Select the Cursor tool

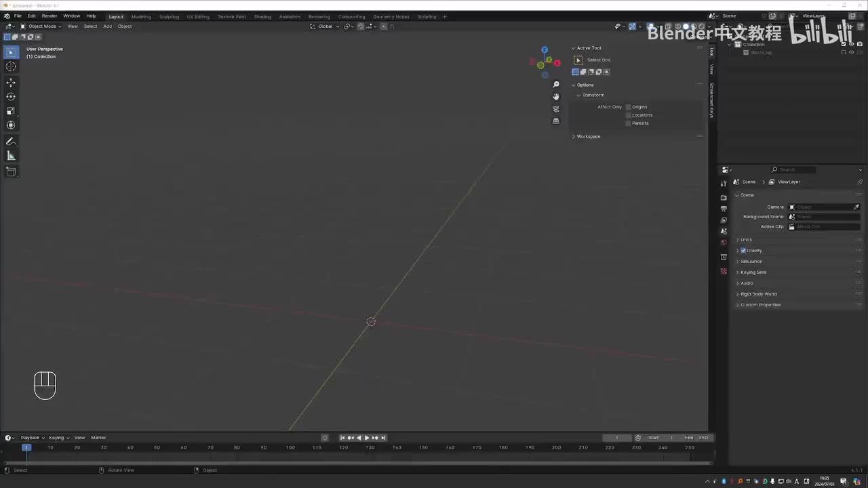tap(11, 66)
